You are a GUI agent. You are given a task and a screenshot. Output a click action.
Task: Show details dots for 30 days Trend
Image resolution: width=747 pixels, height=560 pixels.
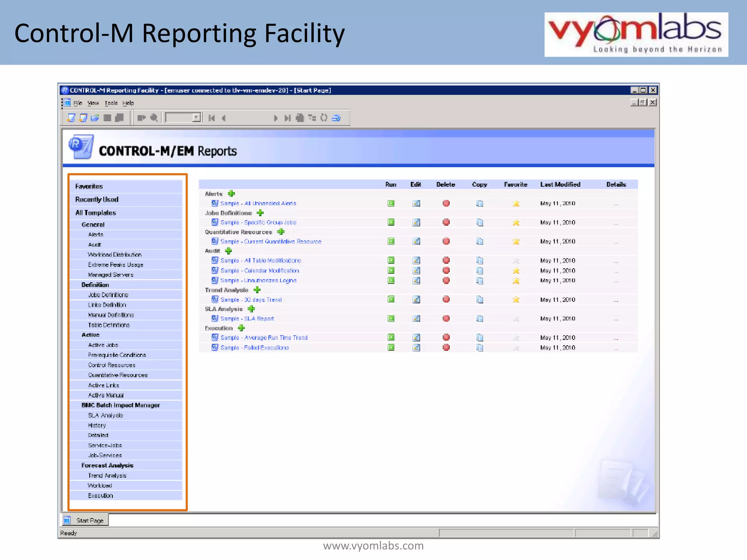(x=616, y=301)
